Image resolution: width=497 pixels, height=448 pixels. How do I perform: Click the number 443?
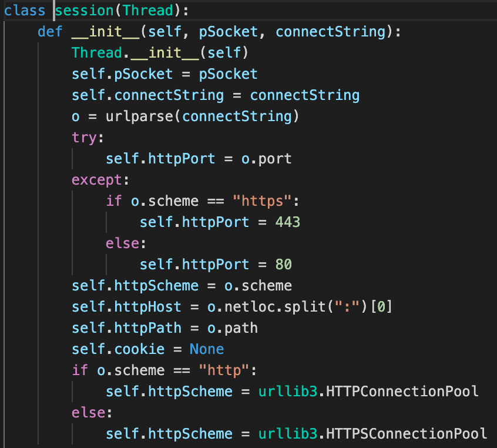pyautogui.click(x=288, y=222)
